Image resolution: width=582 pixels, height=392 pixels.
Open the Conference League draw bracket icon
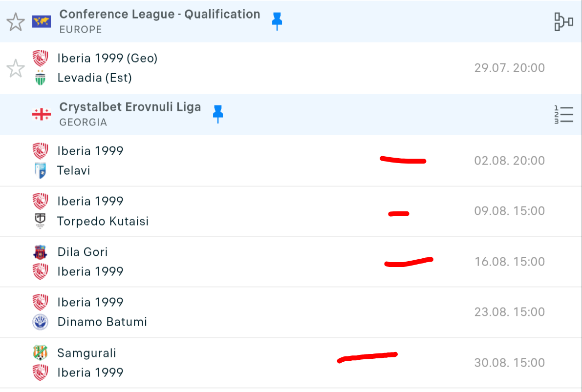click(x=563, y=22)
